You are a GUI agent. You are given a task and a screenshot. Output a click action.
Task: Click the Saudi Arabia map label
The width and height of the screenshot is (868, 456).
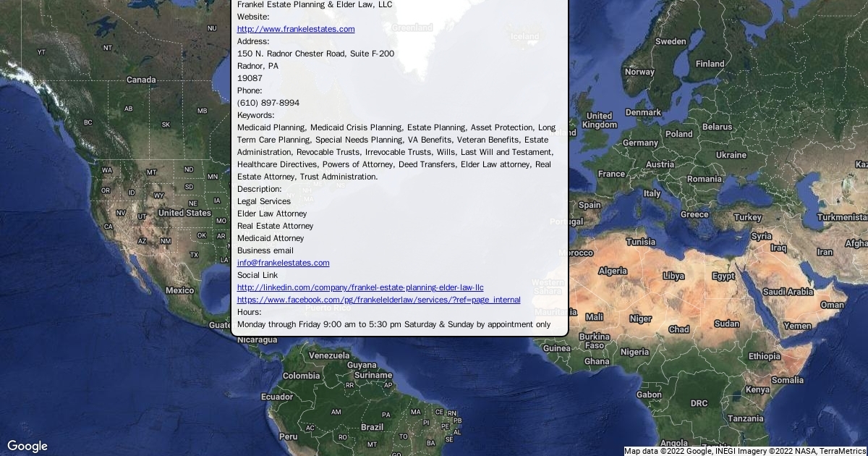click(x=788, y=291)
